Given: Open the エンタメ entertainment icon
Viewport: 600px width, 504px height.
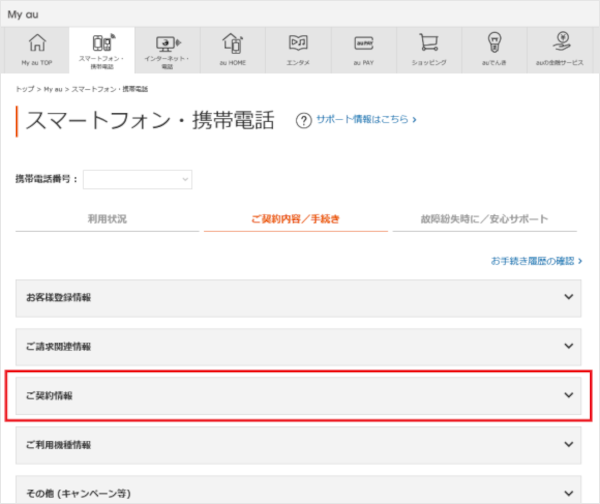Looking at the screenshot, I should click(297, 44).
